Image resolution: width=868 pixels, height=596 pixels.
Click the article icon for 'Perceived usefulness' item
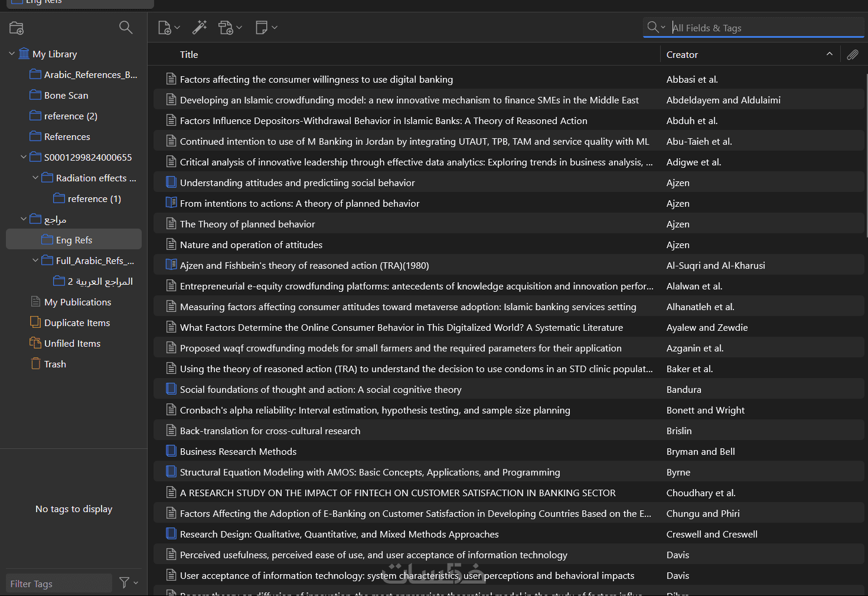pyautogui.click(x=171, y=555)
